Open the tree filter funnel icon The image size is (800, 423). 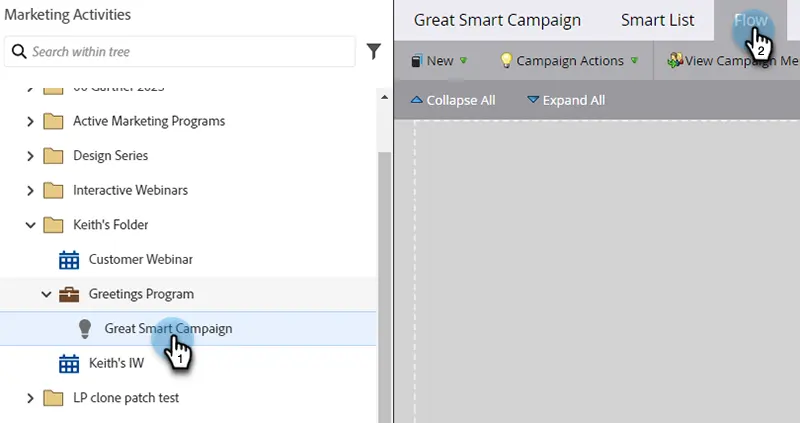click(373, 51)
